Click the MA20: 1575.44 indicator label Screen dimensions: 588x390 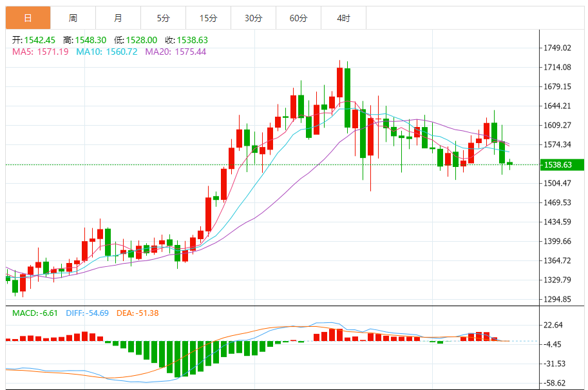[175, 52]
